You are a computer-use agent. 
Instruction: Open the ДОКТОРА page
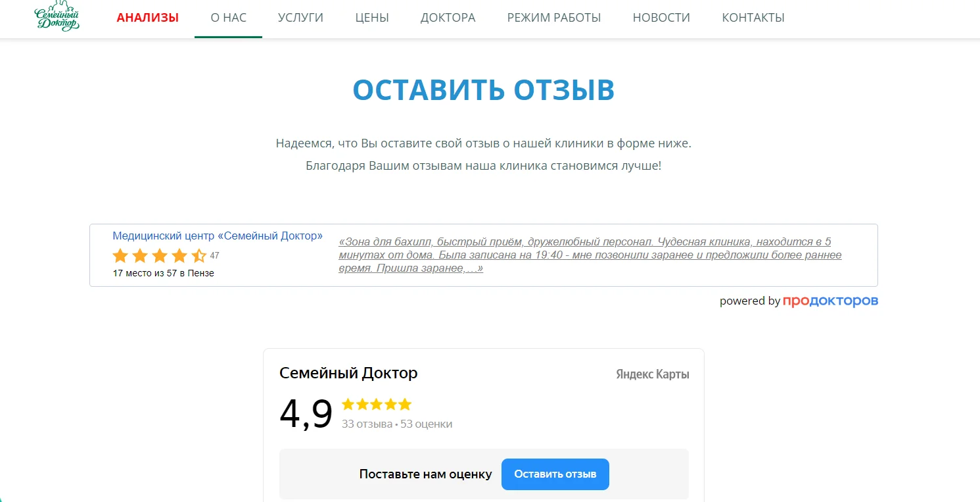point(448,18)
